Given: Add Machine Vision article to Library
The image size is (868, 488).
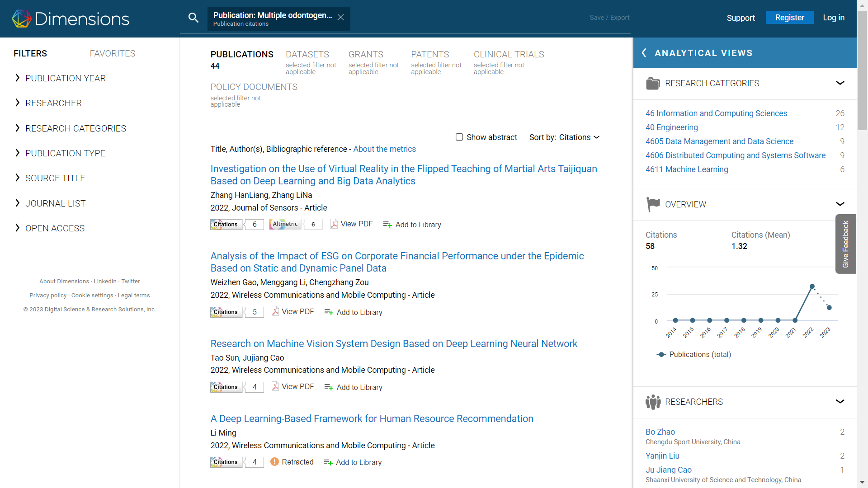Looking at the screenshot, I should tap(354, 387).
